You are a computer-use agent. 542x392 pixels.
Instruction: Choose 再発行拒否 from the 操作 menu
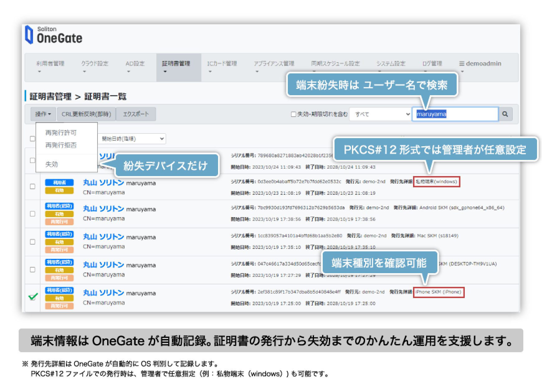coord(61,145)
